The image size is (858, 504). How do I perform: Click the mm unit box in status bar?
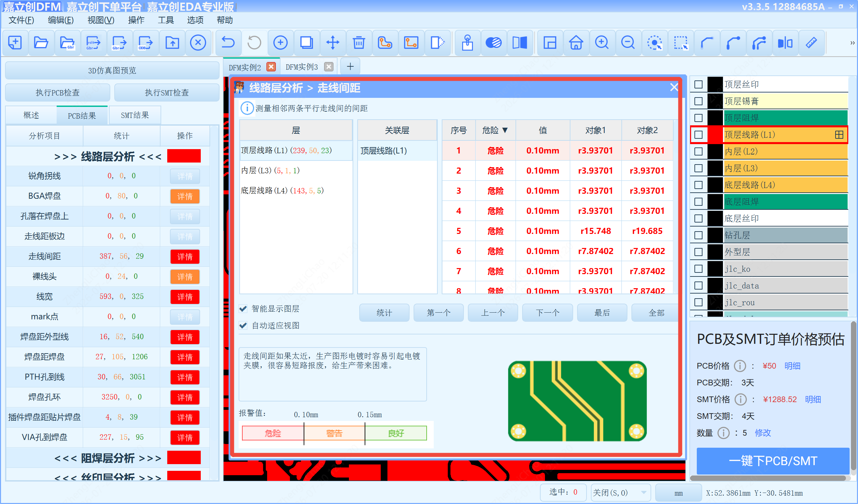pos(679,493)
